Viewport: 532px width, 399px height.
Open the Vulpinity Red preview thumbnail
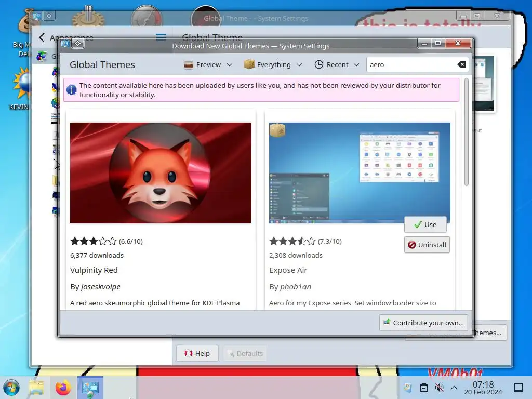161,173
